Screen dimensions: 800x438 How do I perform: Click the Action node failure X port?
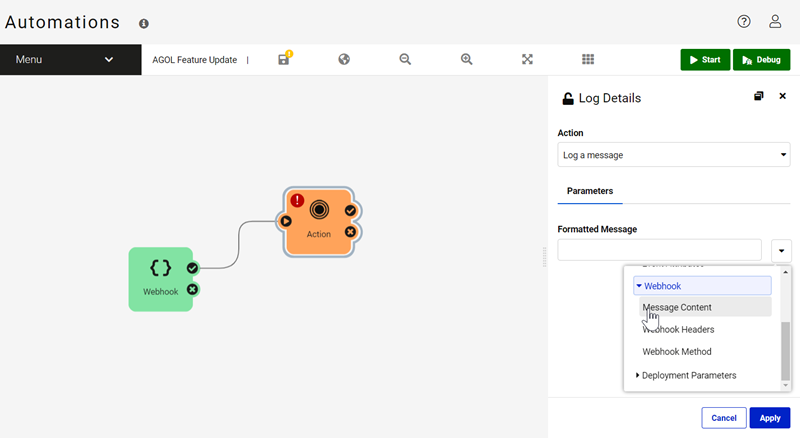[350, 232]
